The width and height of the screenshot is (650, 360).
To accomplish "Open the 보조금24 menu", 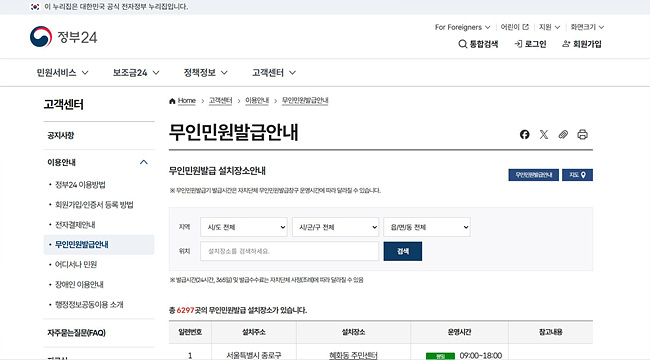I will (136, 73).
